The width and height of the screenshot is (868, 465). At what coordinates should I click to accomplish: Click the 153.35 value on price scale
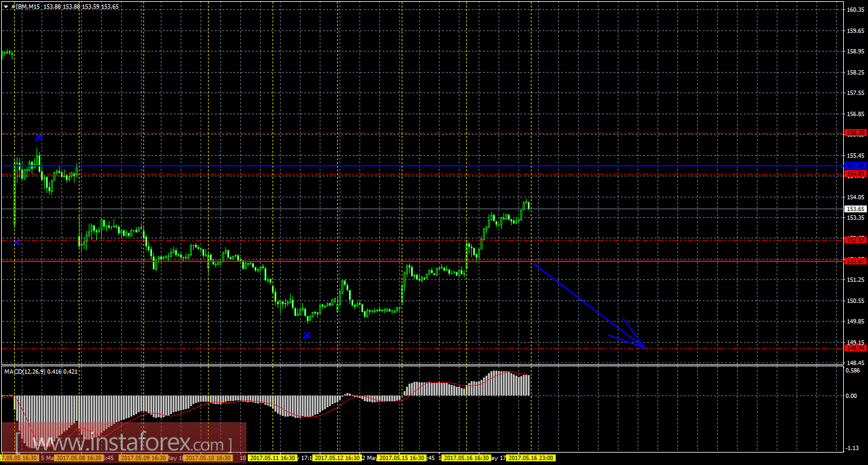tap(856, 218)
